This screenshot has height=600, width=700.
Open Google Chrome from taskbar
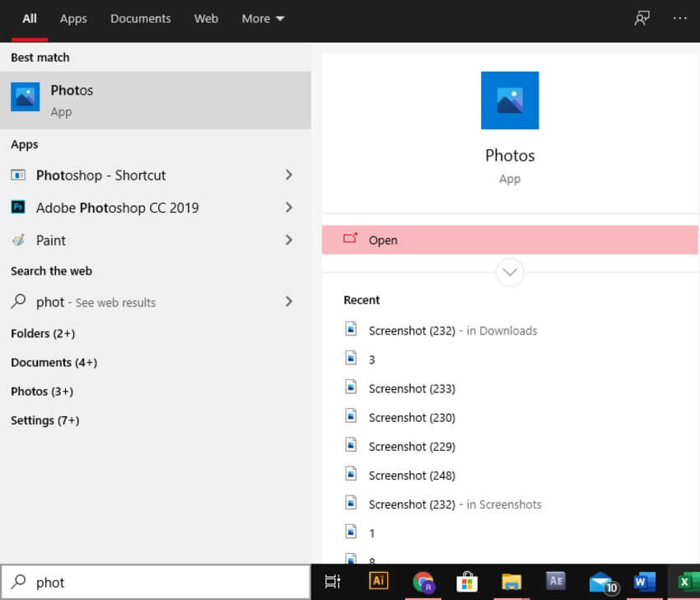pyautogui.click(x=422, y=582)
